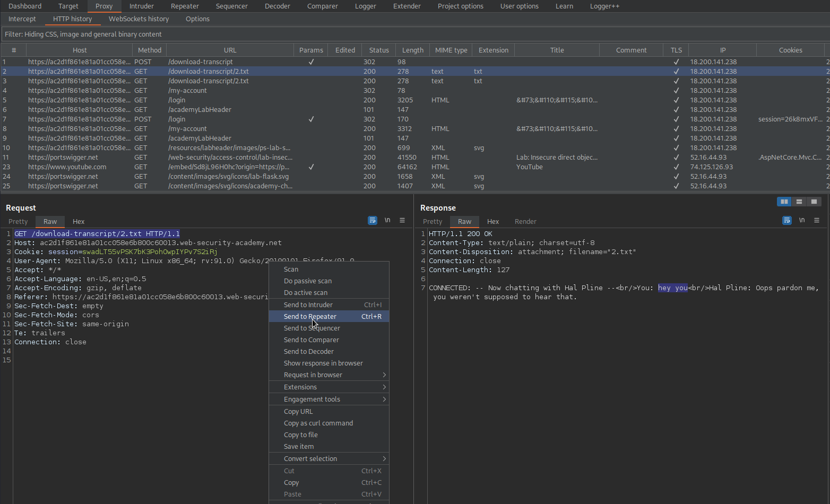Image resolution: width=830 pixels, height=504 pixels.
Task: Sort history by the # column header
Action: click(x=14, y=50)
